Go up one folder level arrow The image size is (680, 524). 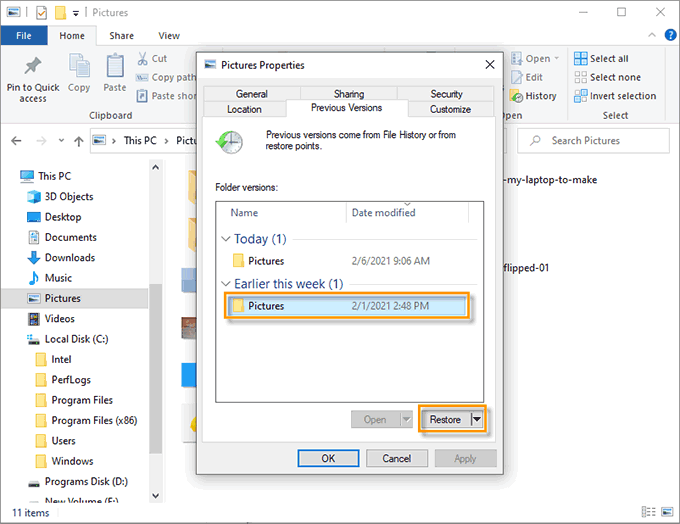pos(78,141)
